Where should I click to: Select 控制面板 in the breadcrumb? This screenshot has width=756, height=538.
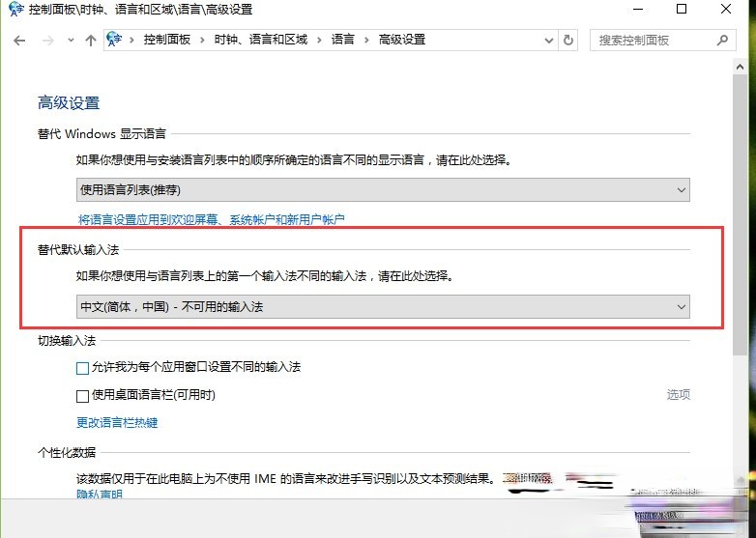tap(167, 40)
